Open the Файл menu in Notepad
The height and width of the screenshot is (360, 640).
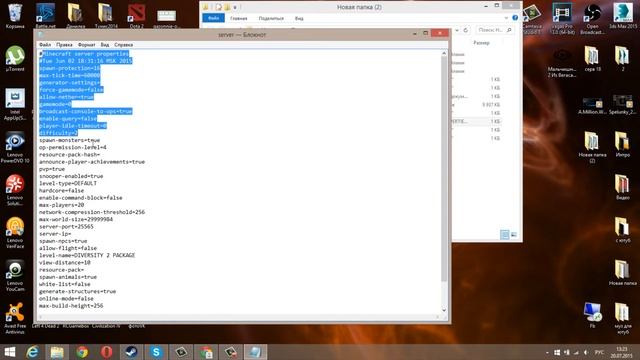coord(45,44)
